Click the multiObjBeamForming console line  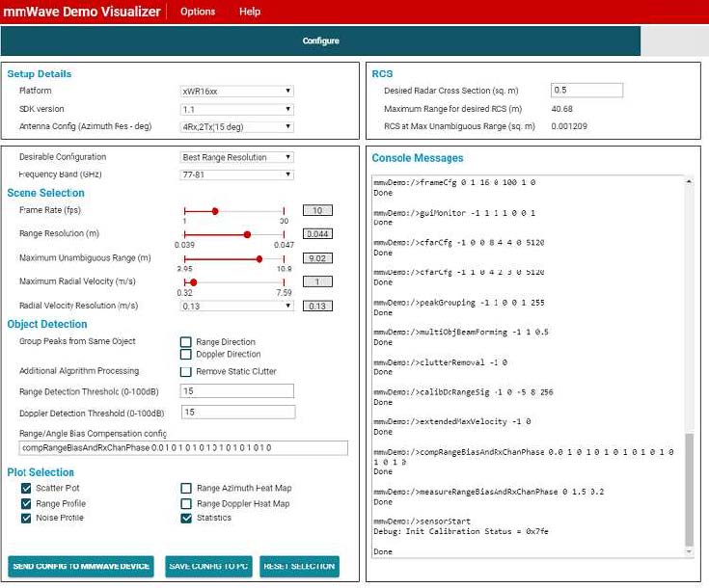(461, 333)
